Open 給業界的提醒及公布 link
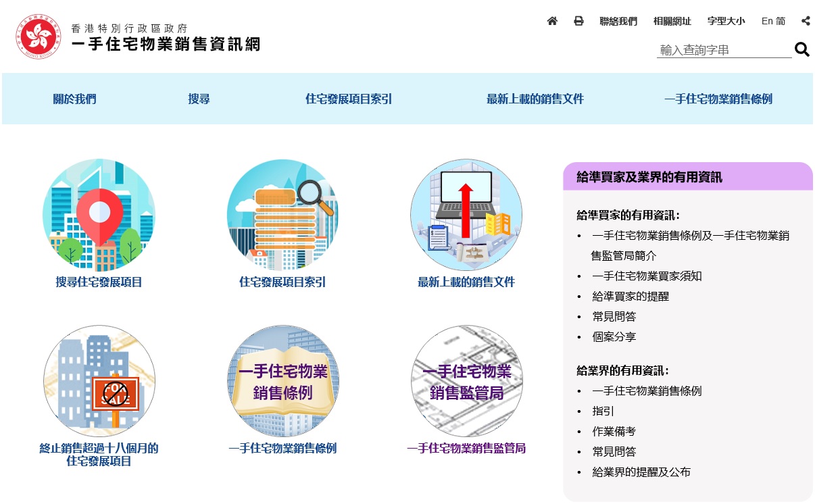This screenshot has height=504, width=815. (x=641, y=472)
